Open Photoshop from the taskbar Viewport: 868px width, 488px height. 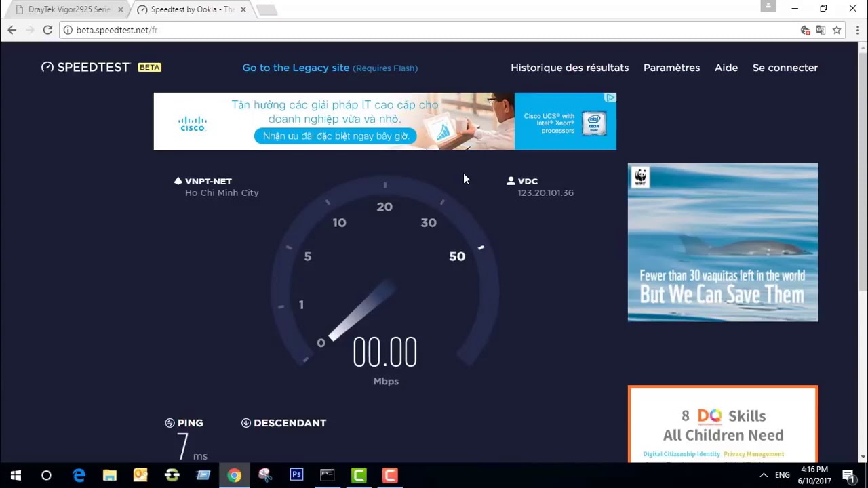[x=296, y=475]
